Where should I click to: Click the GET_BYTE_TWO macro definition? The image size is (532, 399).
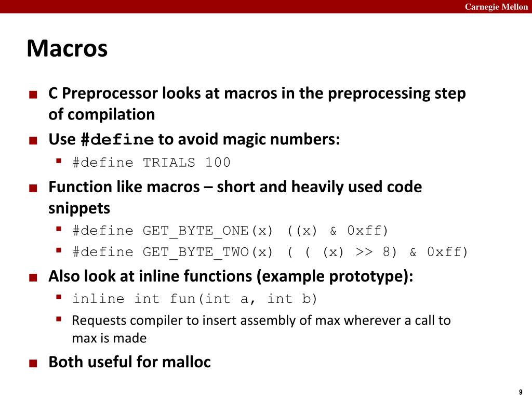click(x=270, y=252)
